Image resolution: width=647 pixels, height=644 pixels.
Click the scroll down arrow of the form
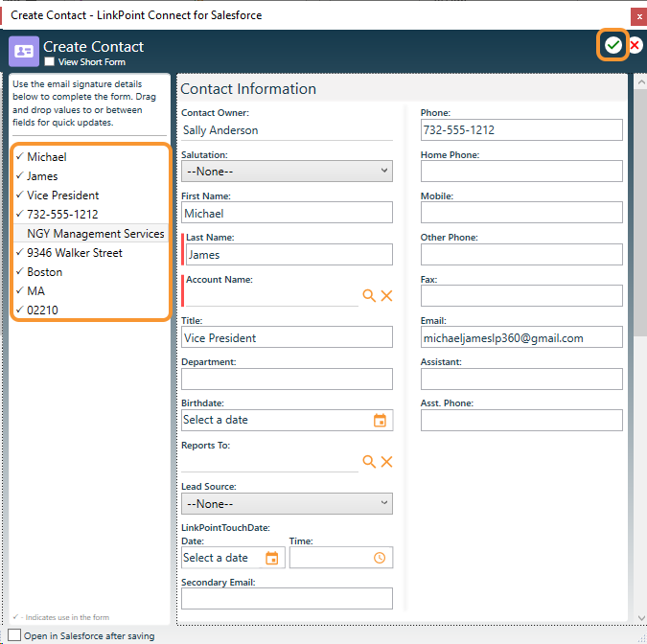pos(641,617)
